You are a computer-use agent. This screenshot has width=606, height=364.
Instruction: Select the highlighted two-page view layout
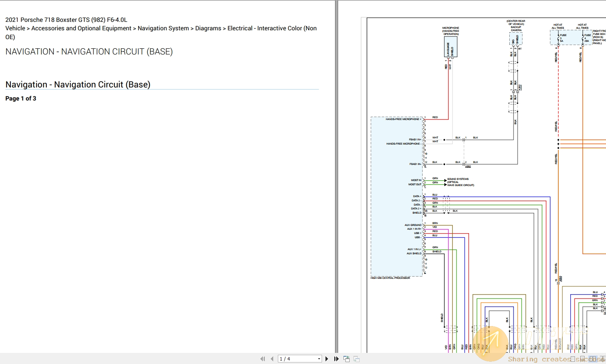click(x=593, y=359)
